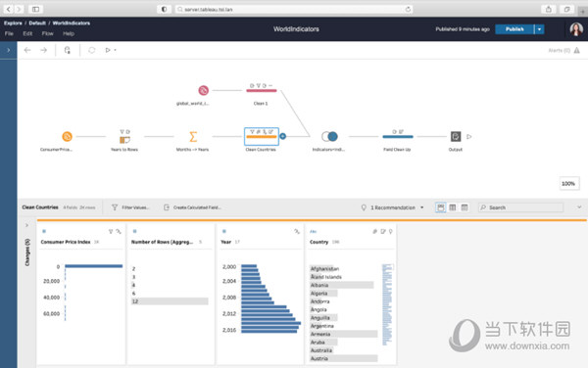Select the Clean Countries step node
Viewport: 588px width, 368px height.
(262, 137)
